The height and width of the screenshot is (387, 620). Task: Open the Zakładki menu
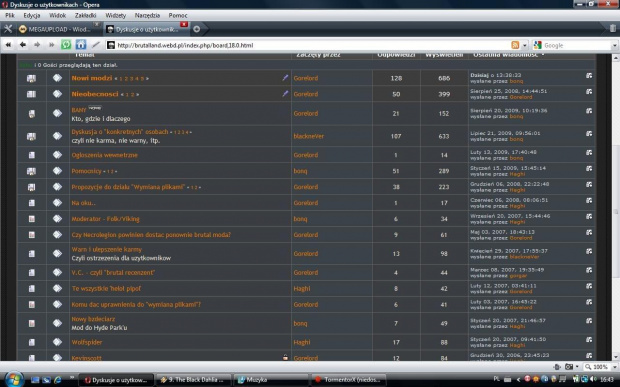point(85,15)
